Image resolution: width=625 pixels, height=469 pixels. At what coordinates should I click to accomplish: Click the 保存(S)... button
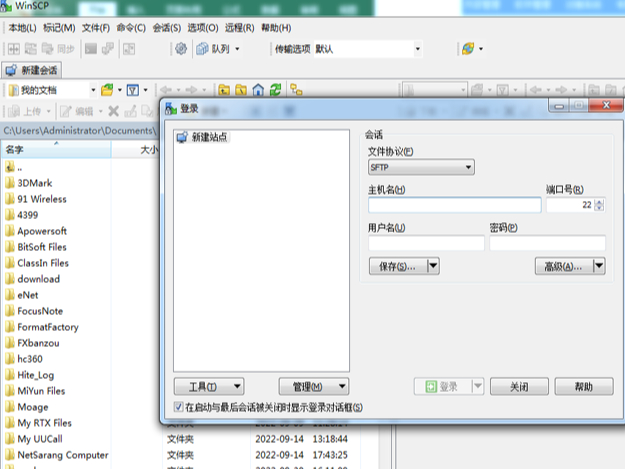398,266
